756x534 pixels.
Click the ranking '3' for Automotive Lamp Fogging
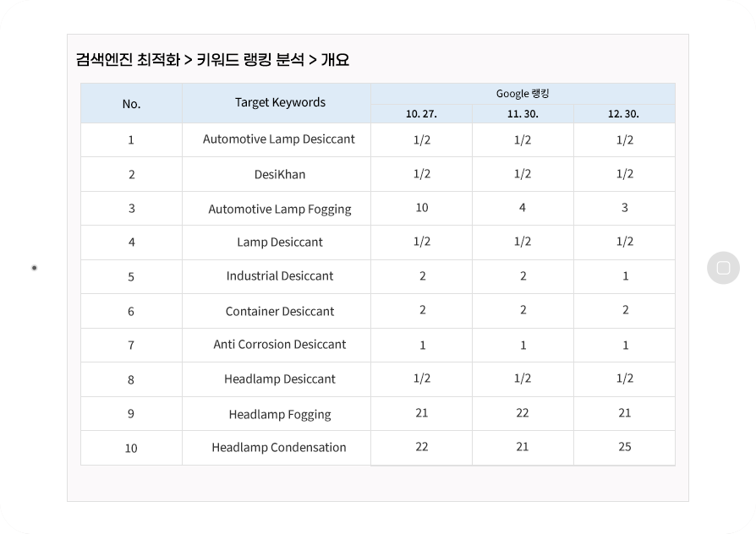tap(624, 208)
